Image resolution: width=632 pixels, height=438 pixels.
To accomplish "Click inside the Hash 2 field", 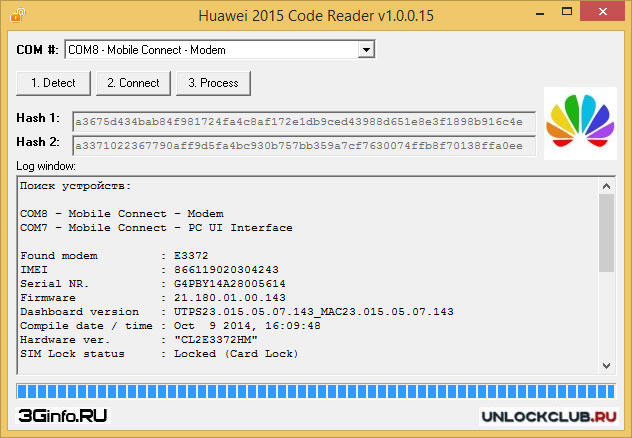I will click(304, 145).
